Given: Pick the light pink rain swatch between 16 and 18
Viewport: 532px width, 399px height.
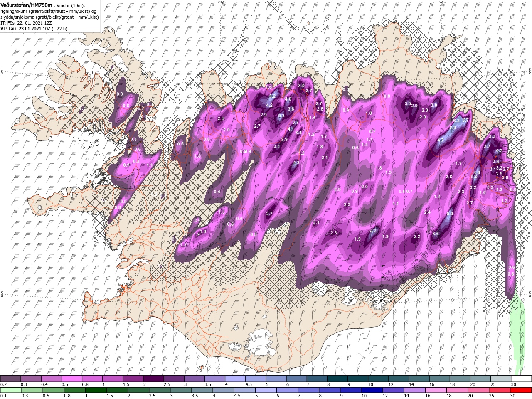Looking at the screenshot, I should coord(436,390).
